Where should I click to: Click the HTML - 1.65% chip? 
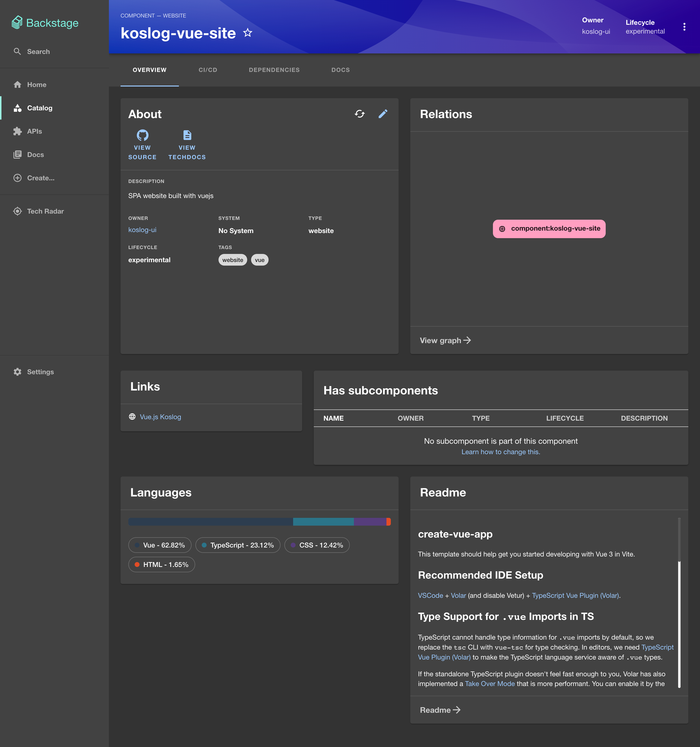pyautogui.click(x=162, y=565)
